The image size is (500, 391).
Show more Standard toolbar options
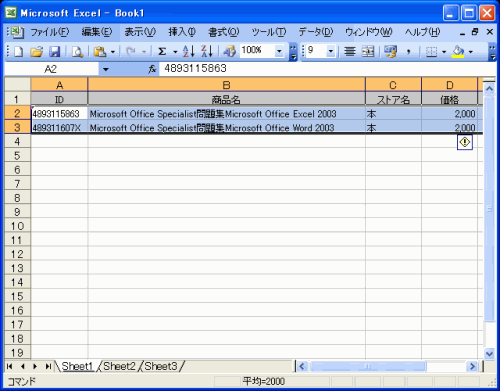click(293, 52)
